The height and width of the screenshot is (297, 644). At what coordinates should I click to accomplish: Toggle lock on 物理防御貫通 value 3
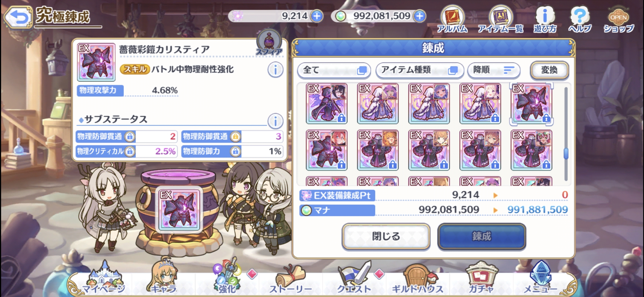pos(235,136)
